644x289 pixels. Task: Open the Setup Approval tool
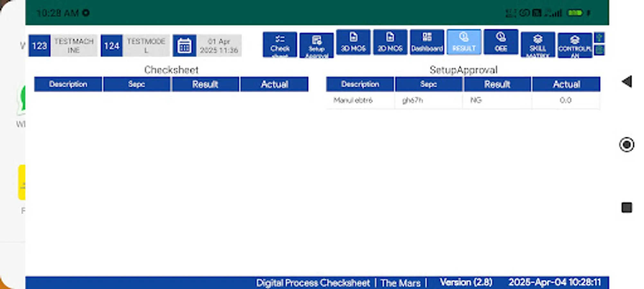point(316,45)
